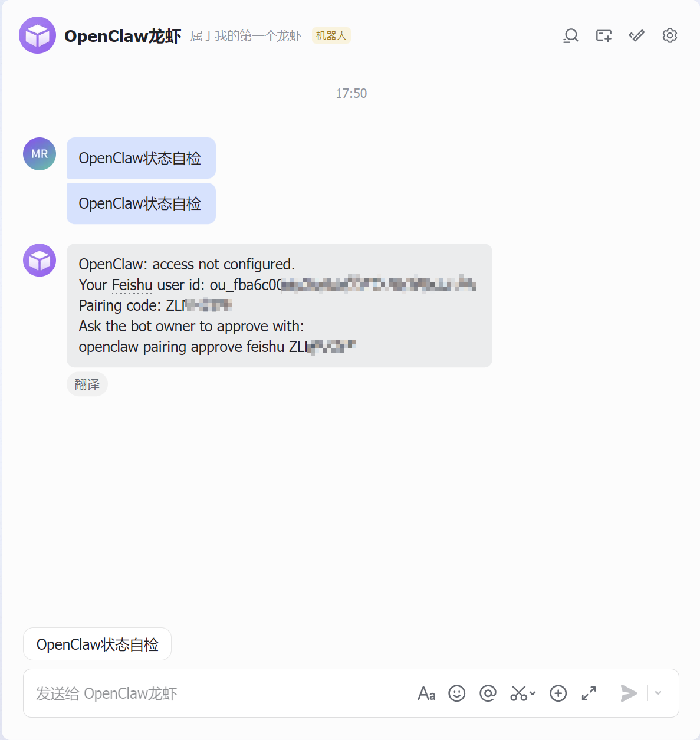Click the @ mention icon
This screenshot has height=740, width=700.
[x=488, y=693]
